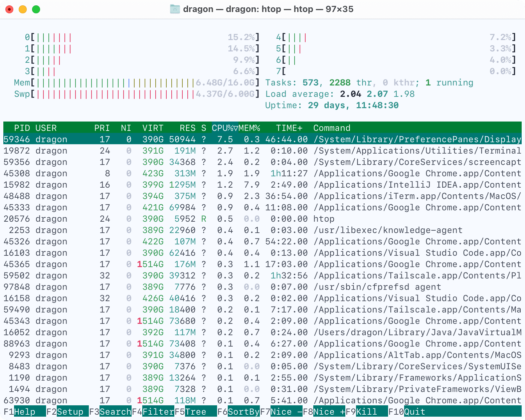Select process row PID 59346
Image resolution: width=525 pixels, height=420 pixels.
262,139
